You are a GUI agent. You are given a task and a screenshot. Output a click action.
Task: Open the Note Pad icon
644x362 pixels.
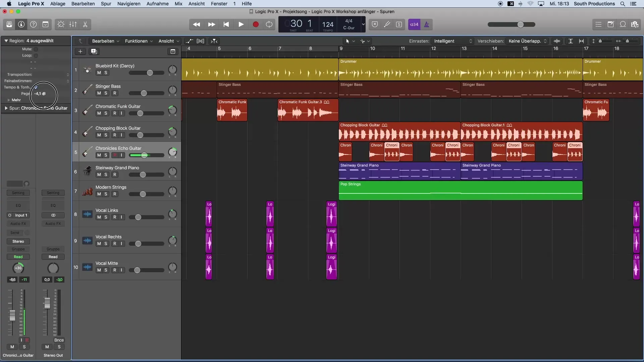click(610, 24)
